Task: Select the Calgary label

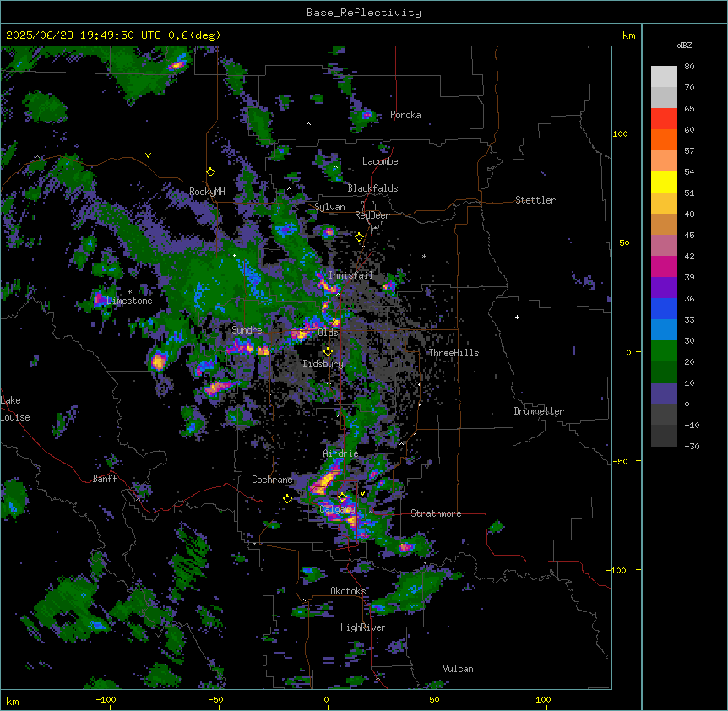Action: [338, 509]
